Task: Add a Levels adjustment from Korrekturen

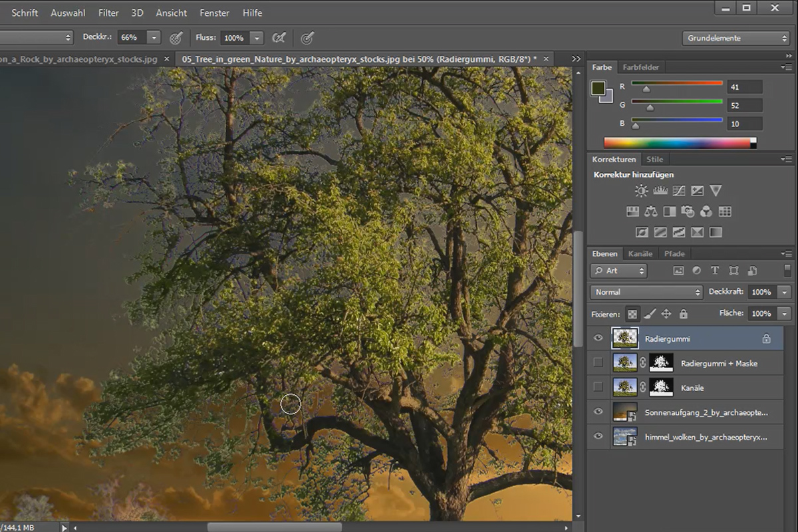Action: pos(660,191)
